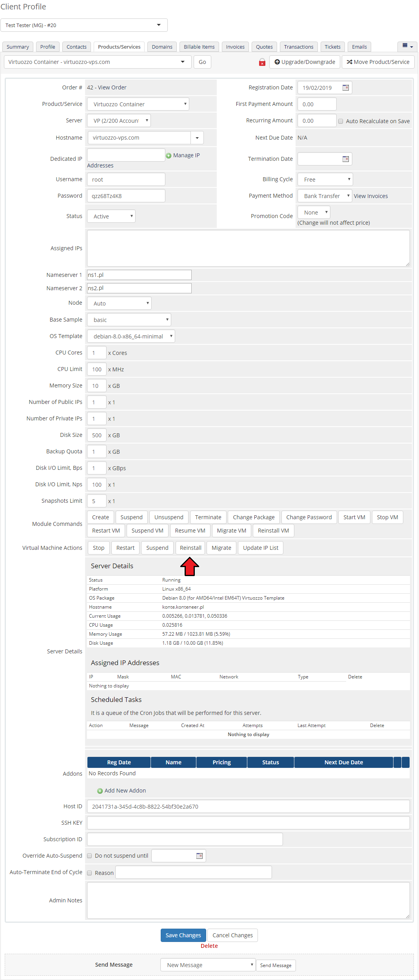This screenshot has width=419, height=980.
Task: Switch to Domains tab
Action: coord(162,47)
